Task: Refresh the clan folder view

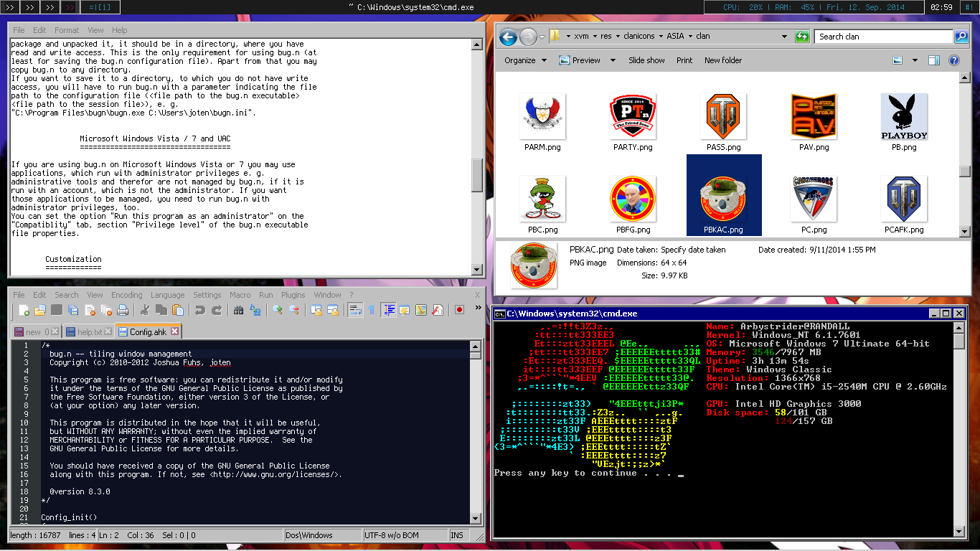Action: pyautogui.click(x=802, y=37)
